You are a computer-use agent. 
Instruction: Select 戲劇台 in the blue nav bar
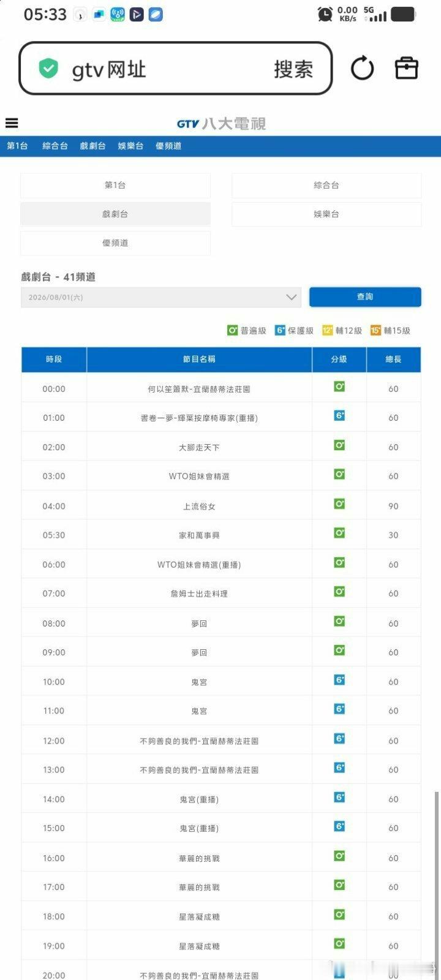[x=92, y=146]
